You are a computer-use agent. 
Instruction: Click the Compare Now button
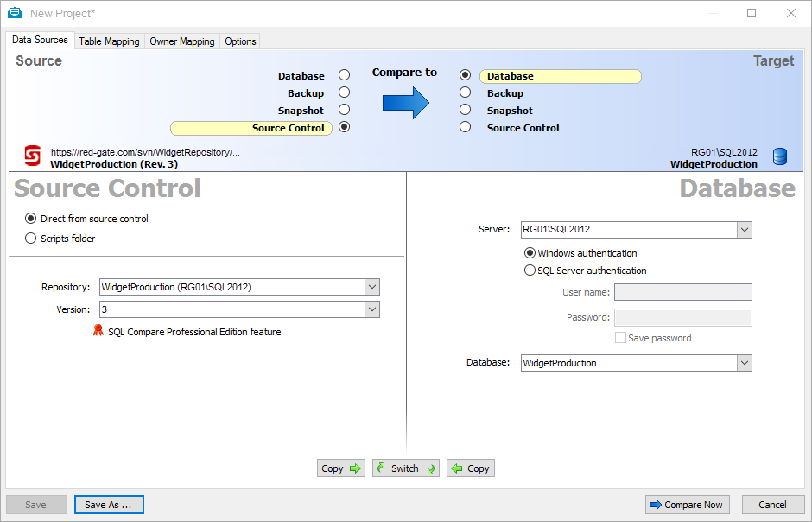click(687, 505)
